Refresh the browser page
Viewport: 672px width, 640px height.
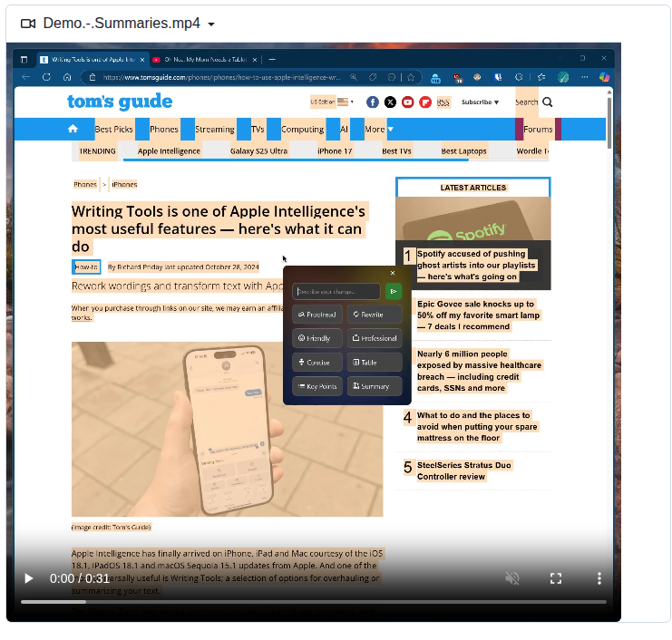point(47,77)
